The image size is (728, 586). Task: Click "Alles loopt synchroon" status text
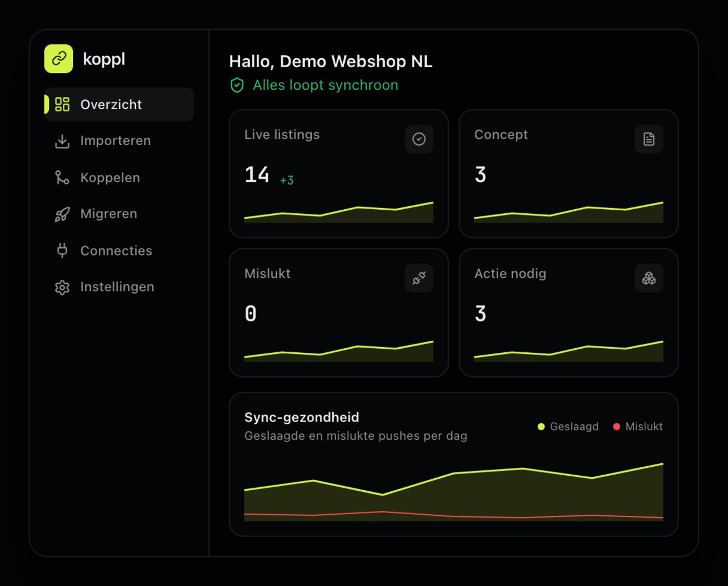coord(326,85)
